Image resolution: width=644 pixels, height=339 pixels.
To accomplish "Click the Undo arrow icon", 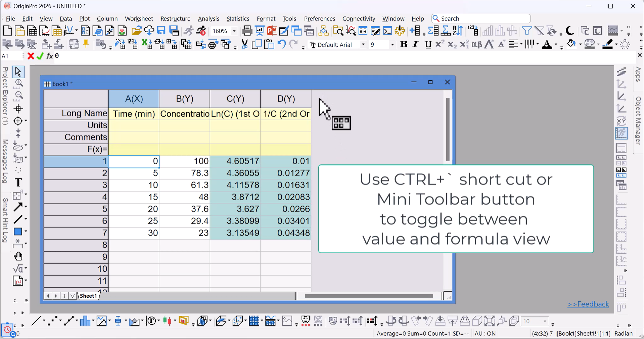I will point(281,44).
